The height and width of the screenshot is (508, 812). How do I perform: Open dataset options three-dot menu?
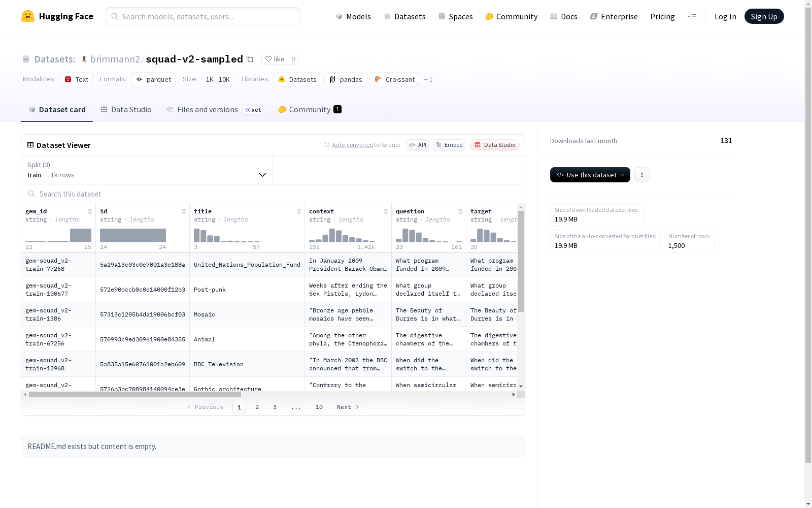(642, 175)
